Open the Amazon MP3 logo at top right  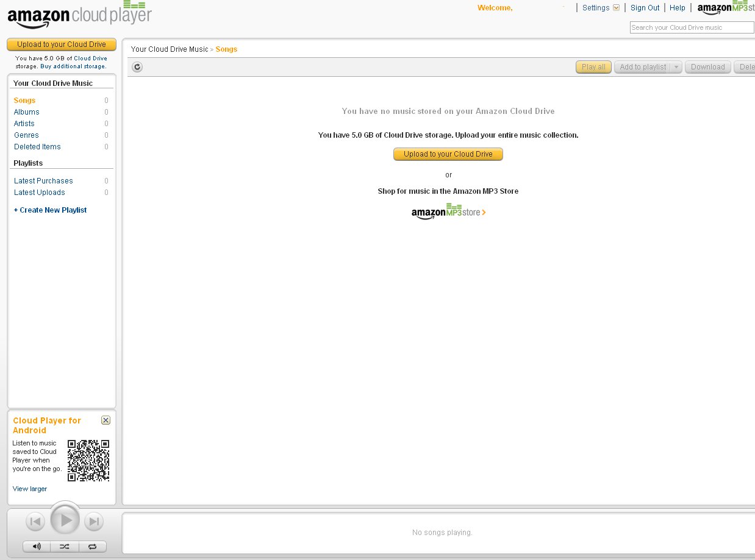[x=726, y=9]
